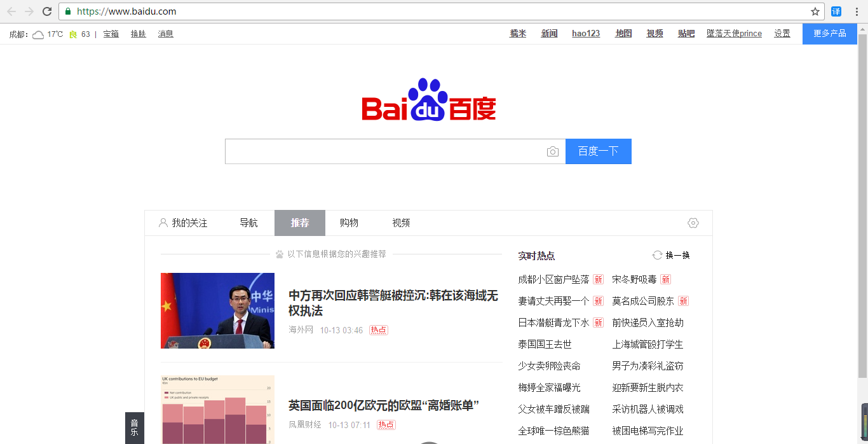Open headline 中方再次回应韩警艇被撞沉
This screenshot has height=444, width=868.
click(393, 303)
